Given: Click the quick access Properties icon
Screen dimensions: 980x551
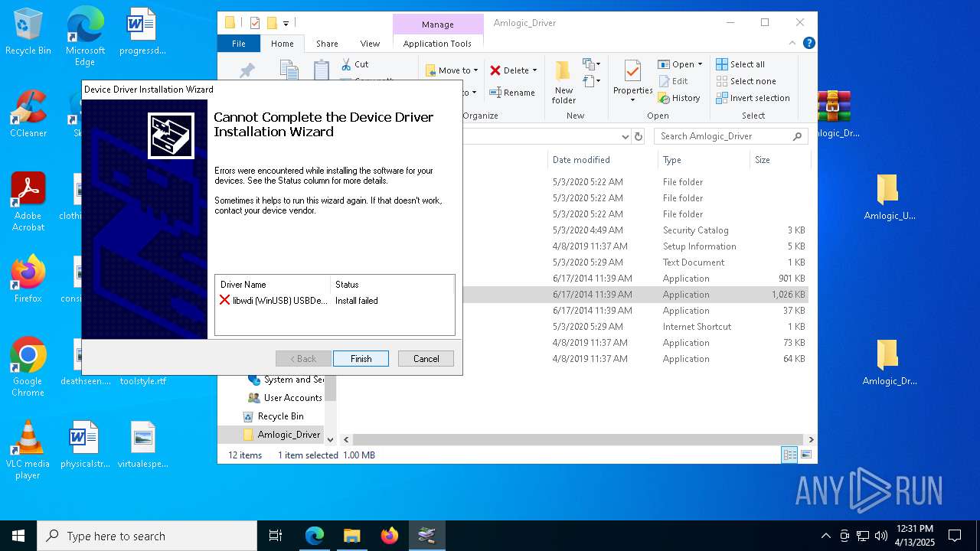Looking at the screenshot, I should (x=255, y=23).
